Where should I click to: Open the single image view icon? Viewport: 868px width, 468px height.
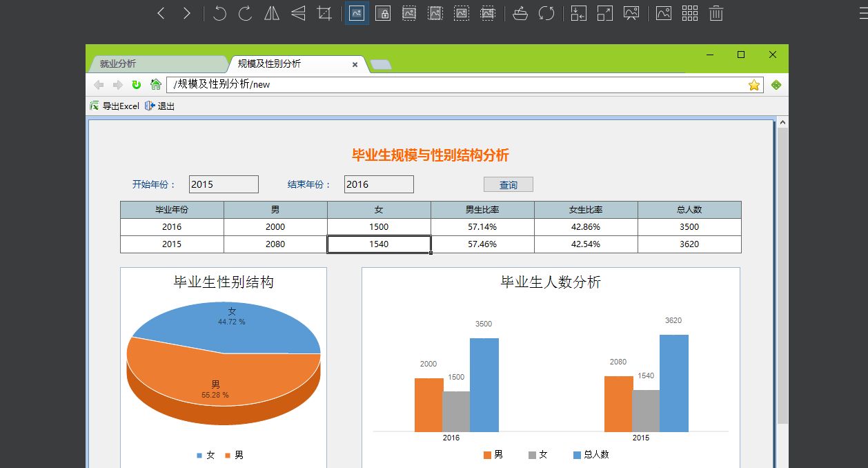pos(664,13)
